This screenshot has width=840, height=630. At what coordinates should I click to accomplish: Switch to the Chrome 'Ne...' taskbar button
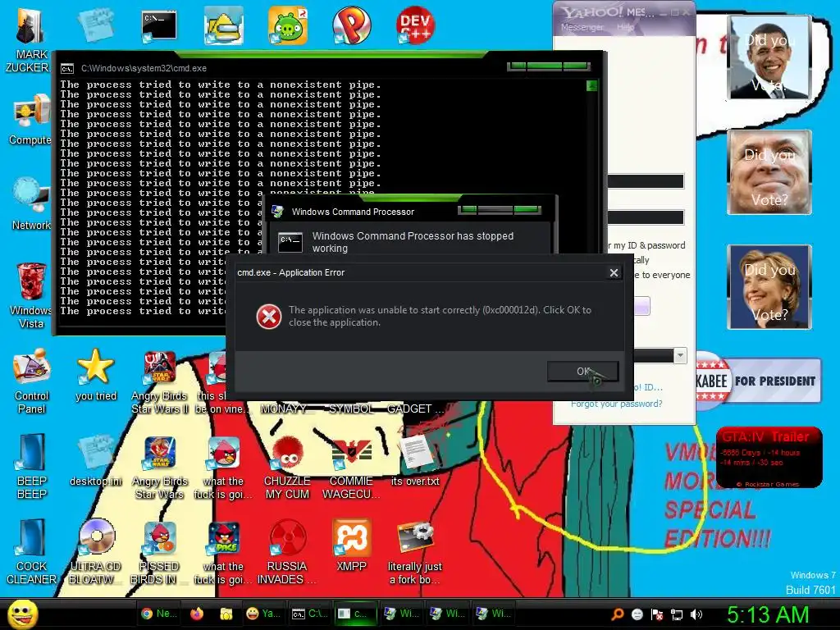pyautogui.click(x=159, y=614)
